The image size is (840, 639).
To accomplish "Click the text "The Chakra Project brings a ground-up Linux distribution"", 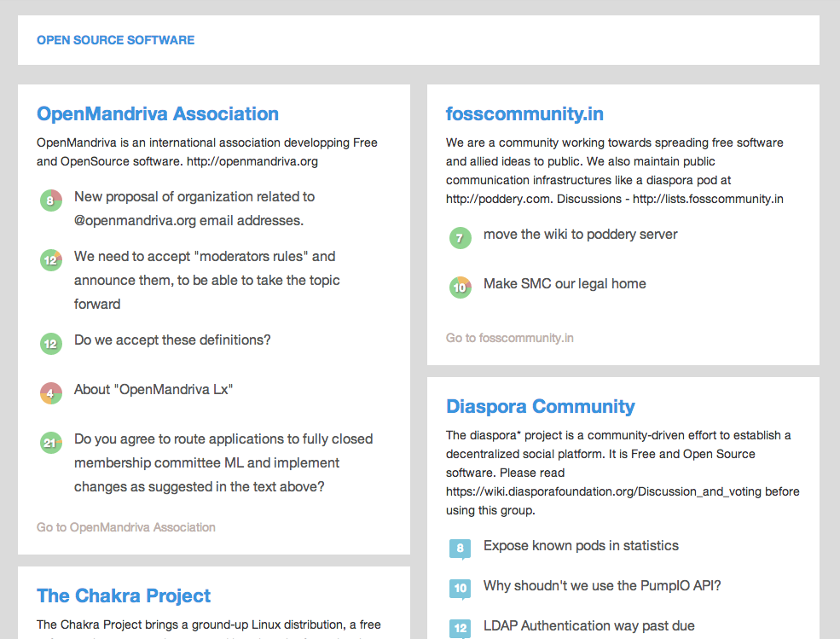I will point(191,624).
